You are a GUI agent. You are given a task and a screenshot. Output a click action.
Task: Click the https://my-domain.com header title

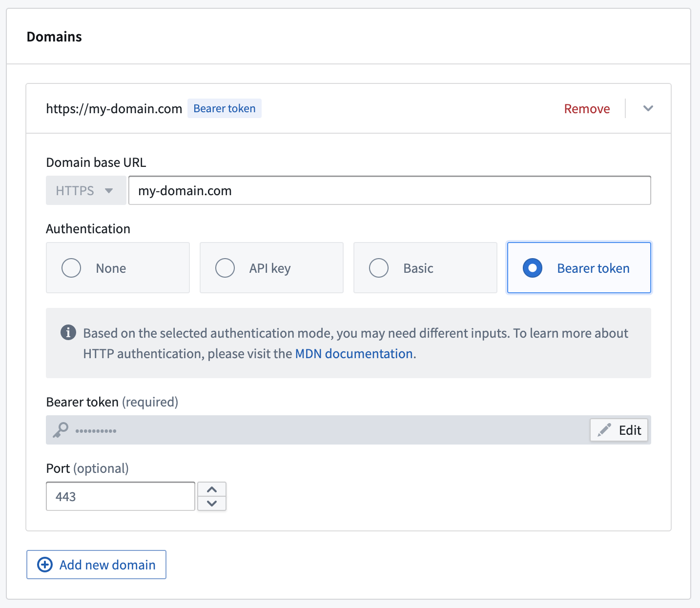point(114,108)
